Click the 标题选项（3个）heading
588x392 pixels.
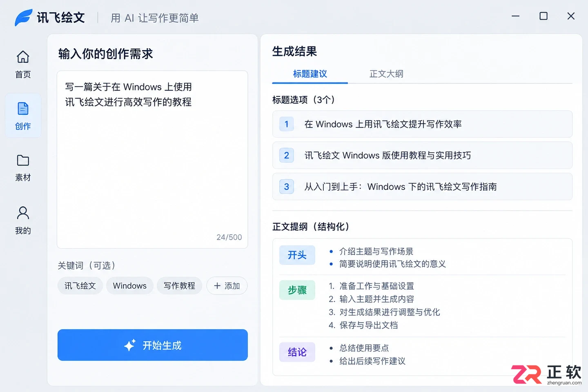click(303, 100)
